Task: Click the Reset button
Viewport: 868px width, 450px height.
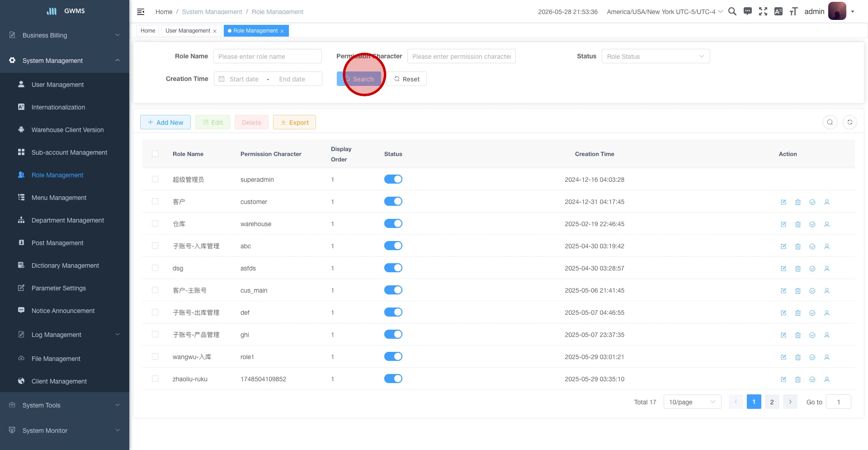Action: pos(406,79)
